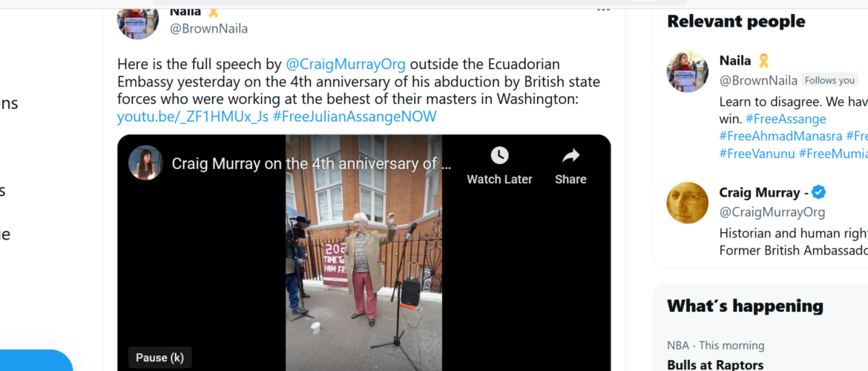Click the video frame showing the speaker

click(364, 252)
